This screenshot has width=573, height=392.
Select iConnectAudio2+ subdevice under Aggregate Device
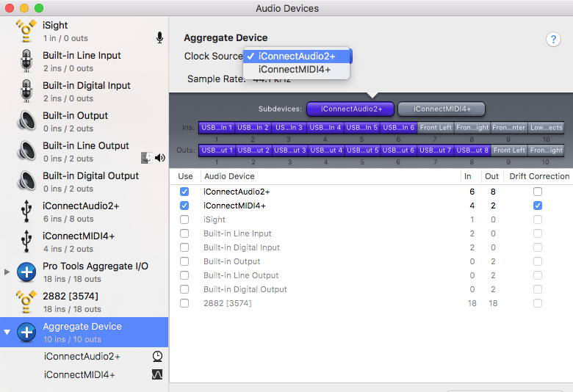[x=84, y=356]
